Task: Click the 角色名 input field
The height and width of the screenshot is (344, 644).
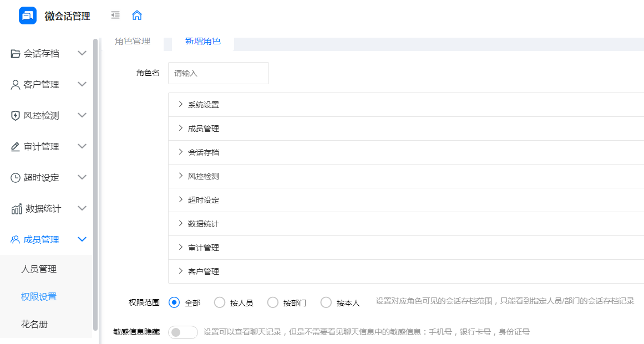Action: [x=218, y=73]
